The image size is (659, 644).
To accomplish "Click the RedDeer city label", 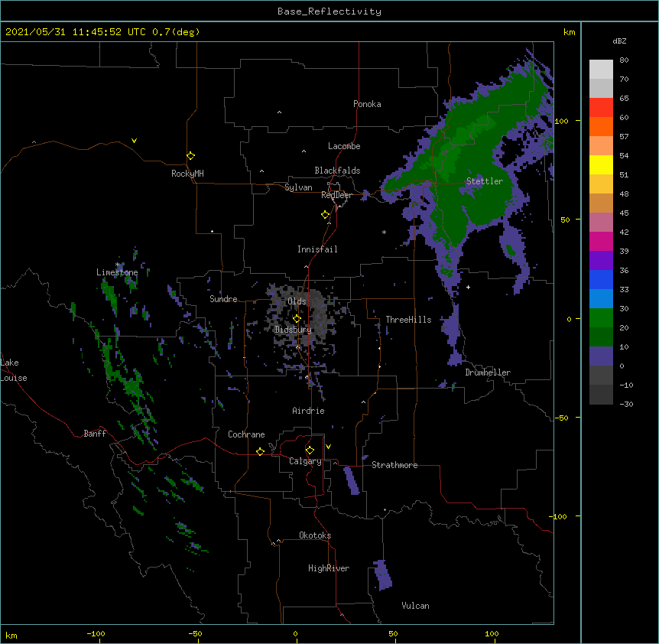I will (336, 195).
